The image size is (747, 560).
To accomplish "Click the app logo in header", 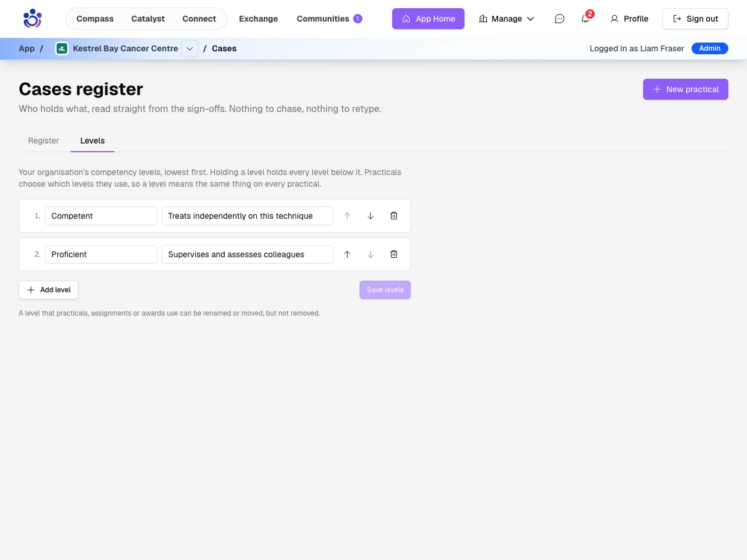I will [33, 19].
